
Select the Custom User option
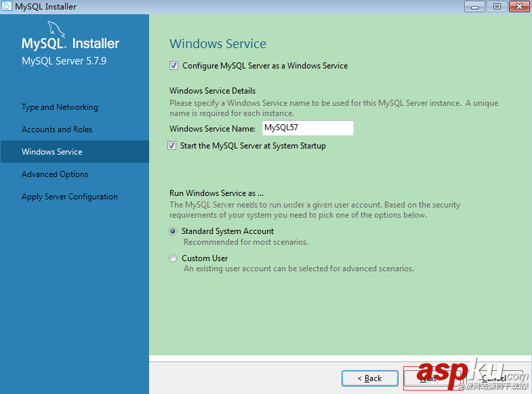(x=173, y=258)
